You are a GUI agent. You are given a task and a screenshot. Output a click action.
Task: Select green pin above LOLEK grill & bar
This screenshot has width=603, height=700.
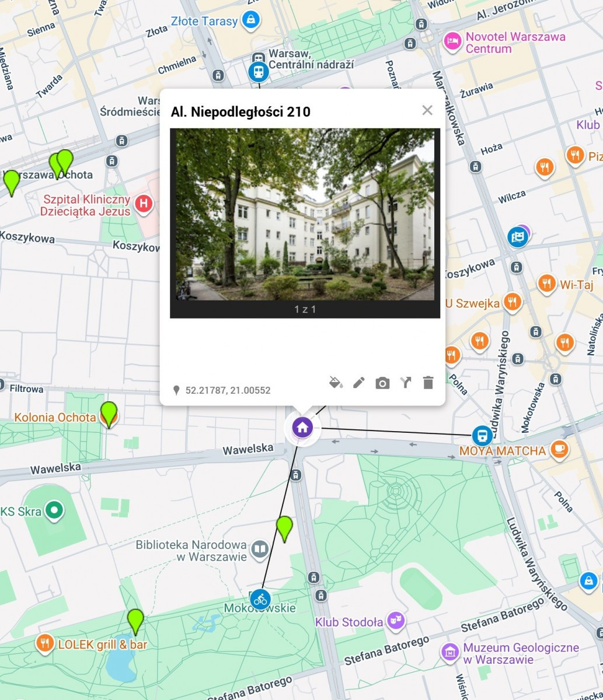pyautogui.click(x=135, y=621)
